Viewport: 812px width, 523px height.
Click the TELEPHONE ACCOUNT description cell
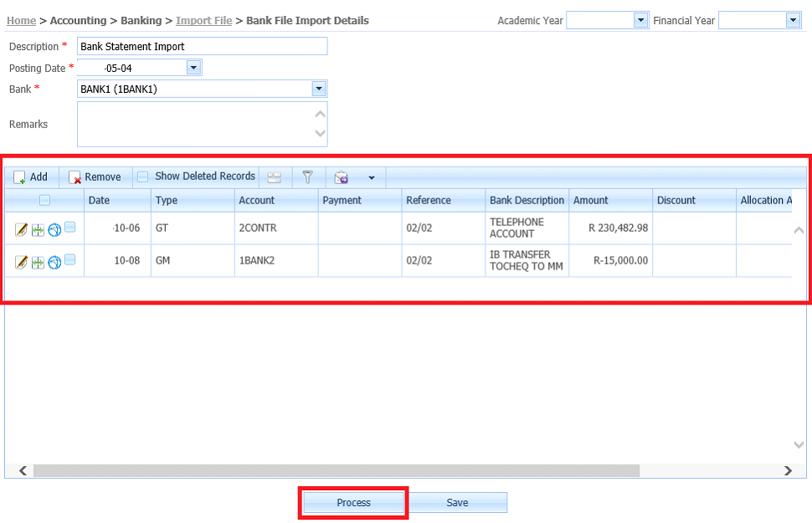pos(527,228)
